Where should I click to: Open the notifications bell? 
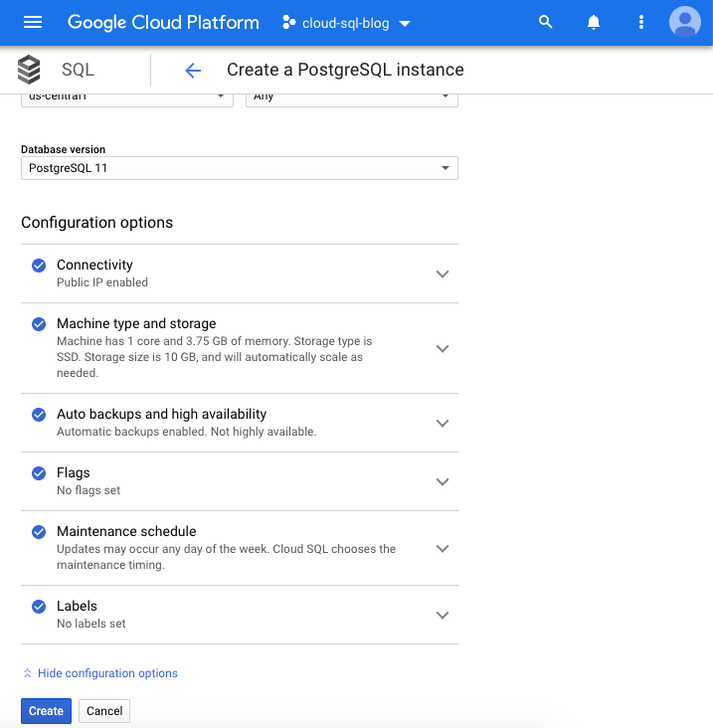(x=594, y=22)
